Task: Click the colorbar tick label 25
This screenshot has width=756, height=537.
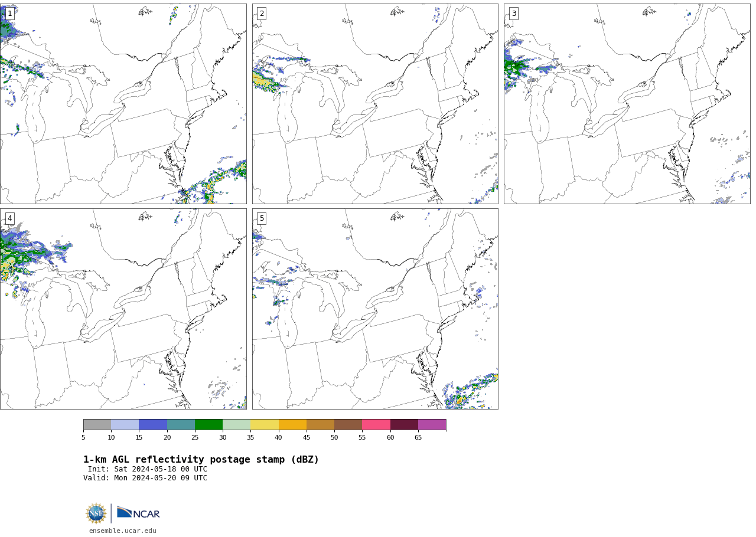Action: tap(195, 437)
